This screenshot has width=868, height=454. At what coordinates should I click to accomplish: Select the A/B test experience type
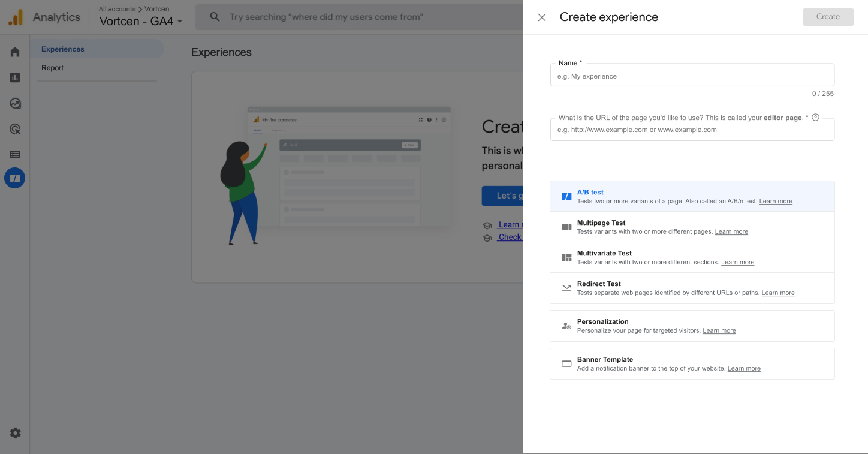click(x=692, y=196)
